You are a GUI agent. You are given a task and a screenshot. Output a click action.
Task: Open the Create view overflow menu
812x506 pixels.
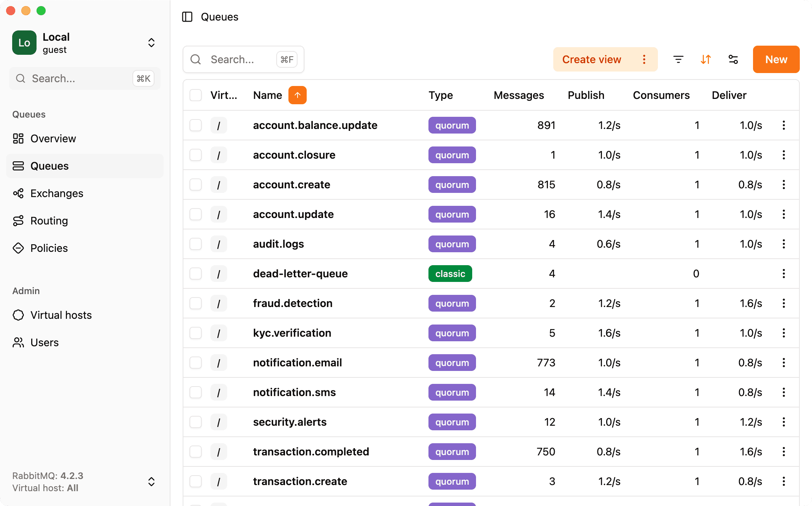tap(644, 59)
